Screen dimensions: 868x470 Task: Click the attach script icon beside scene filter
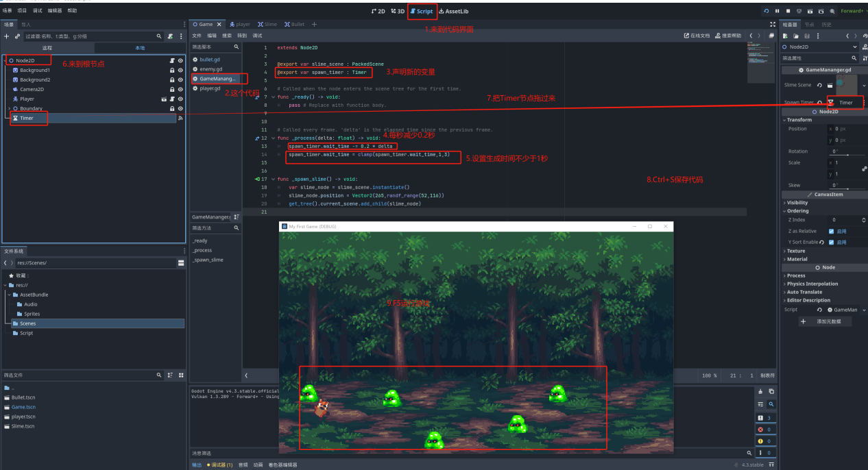pos(171,36)
